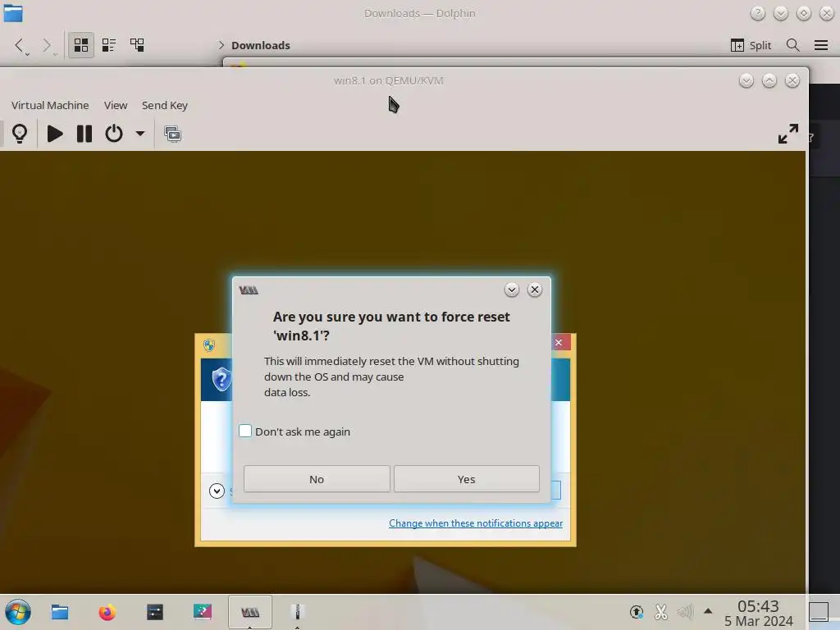Expand the shutdown options dropdown arrow
The height and width of the screenshot is (630, 840).
point(139,134)
